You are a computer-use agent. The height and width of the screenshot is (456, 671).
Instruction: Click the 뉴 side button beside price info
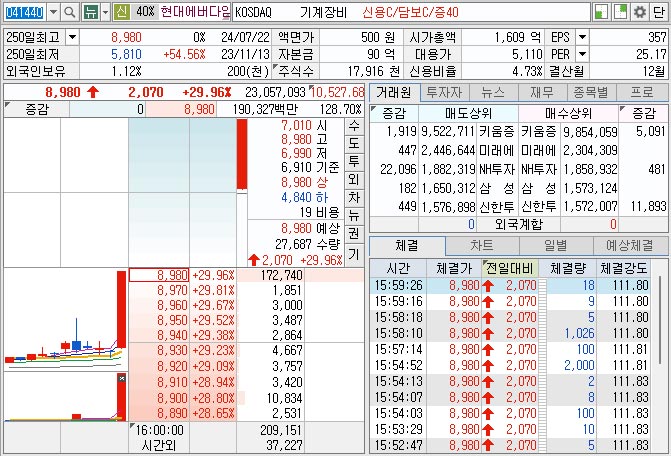354,216
